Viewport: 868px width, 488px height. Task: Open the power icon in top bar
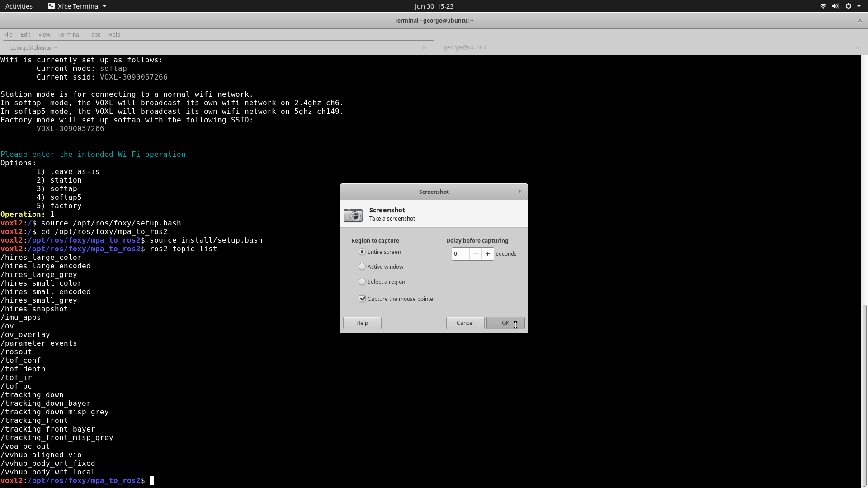pyautogui.click(x=849, y=6)
